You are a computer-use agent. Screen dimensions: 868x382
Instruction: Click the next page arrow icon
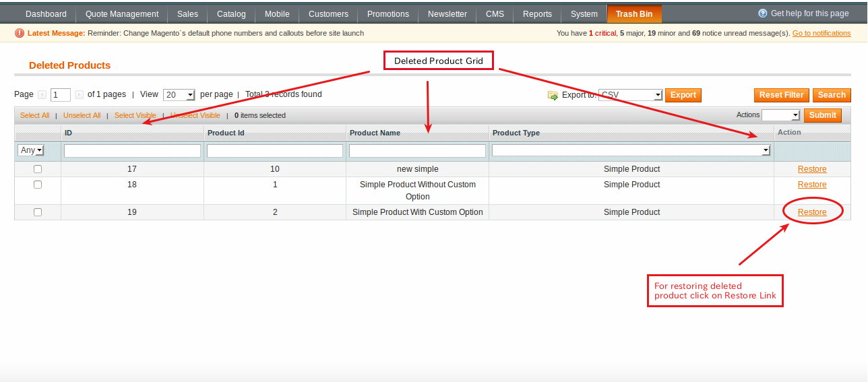(x=79, y=95)
